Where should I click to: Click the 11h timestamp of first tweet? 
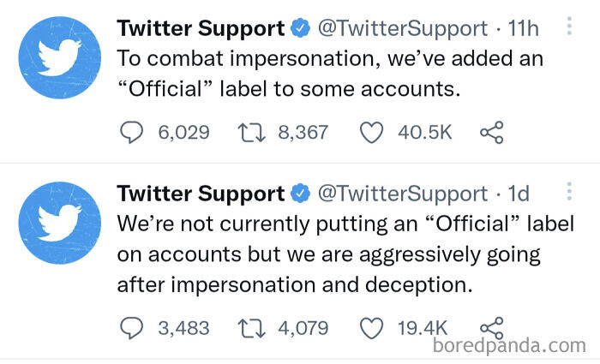[x=523, y=28]
